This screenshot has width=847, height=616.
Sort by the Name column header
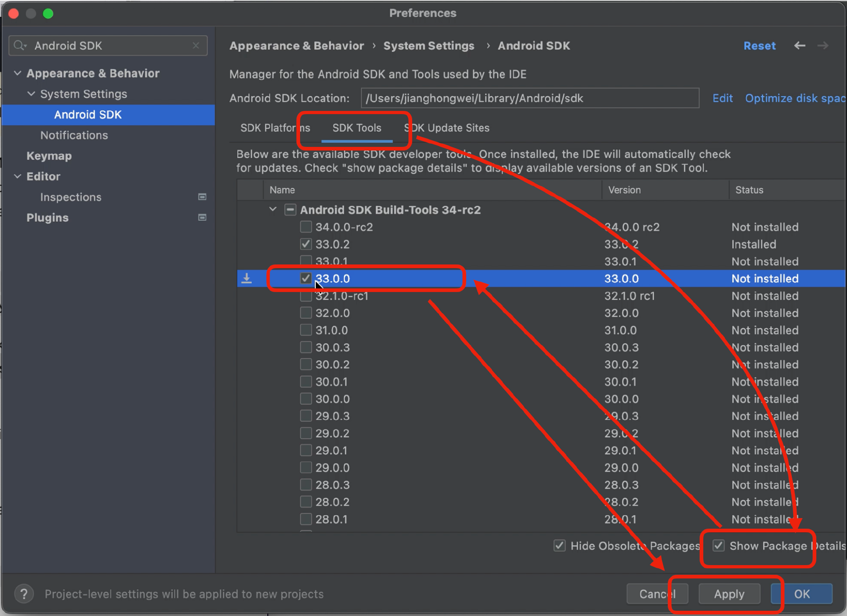[432, 190]
